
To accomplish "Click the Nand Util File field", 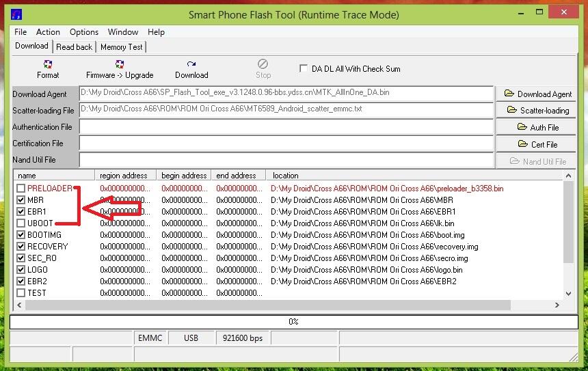I will (286, 160).
